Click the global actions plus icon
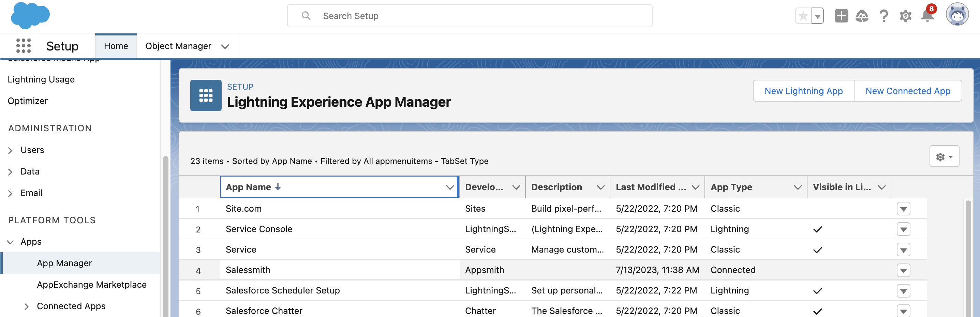Viewport: 980px width, 317px height. 841,16
